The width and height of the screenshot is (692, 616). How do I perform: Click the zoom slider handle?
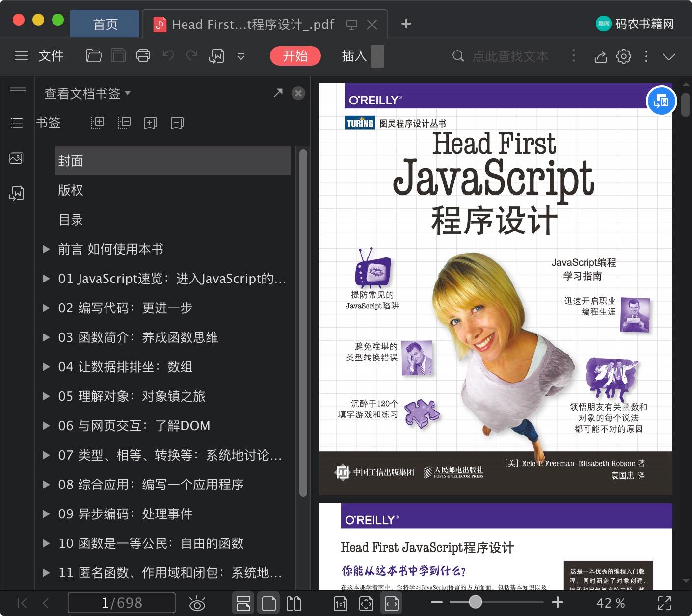click(475, 602)
